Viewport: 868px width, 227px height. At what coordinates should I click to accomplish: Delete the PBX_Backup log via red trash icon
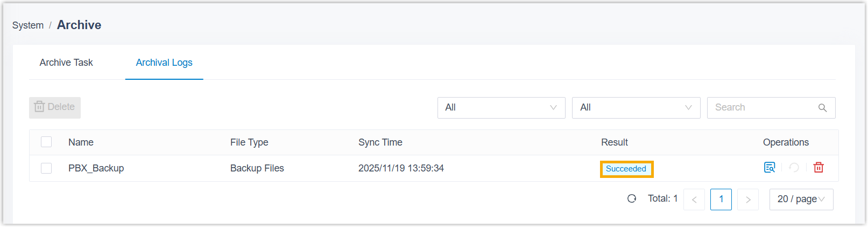click(818, 168)
